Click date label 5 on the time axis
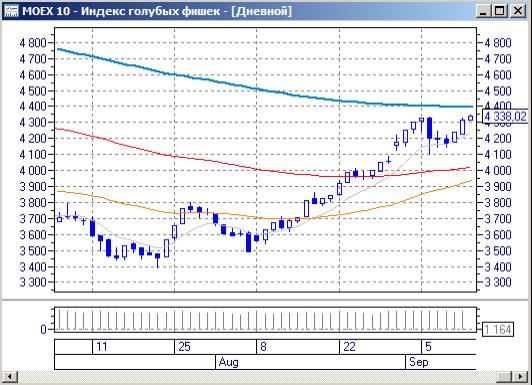 click(428, 347)
